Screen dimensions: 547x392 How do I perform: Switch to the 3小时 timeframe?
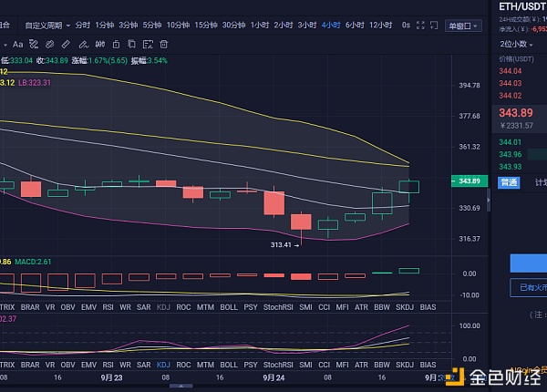307,26
